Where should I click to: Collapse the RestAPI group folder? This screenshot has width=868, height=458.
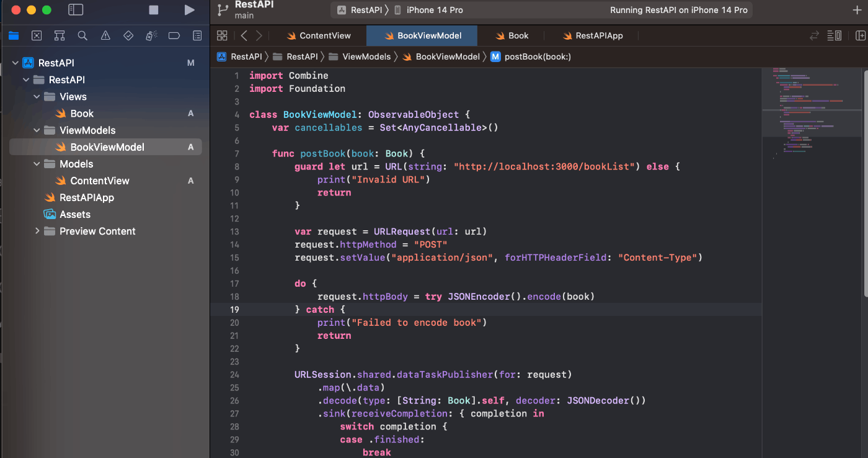(x=26, y=79)
